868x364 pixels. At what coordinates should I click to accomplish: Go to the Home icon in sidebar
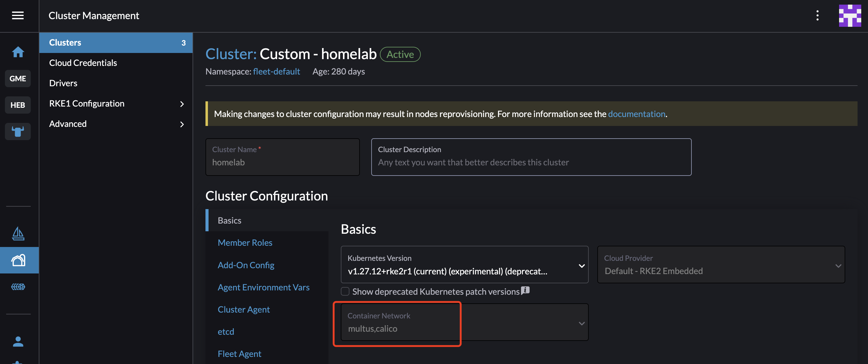click(x=18, y=52)
